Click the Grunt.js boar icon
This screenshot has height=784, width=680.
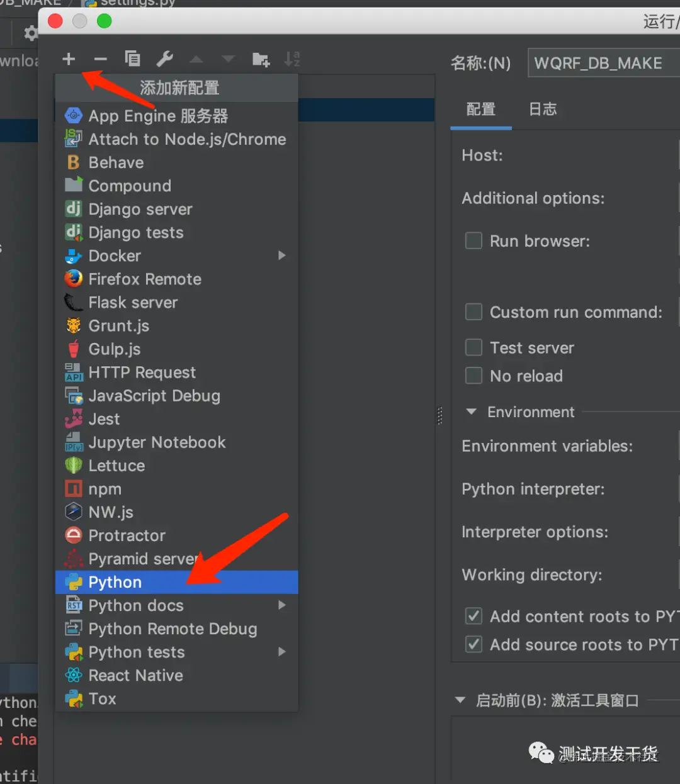74,325
